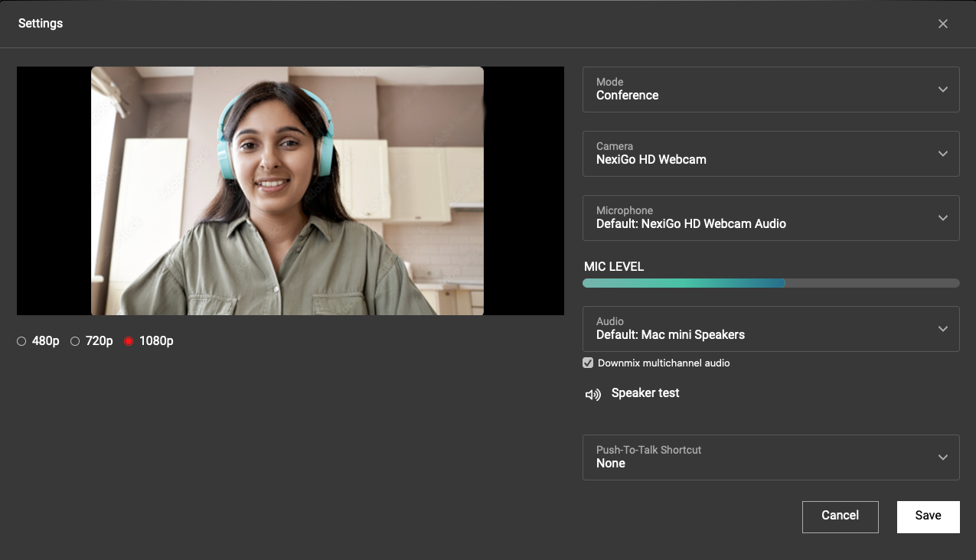Close the Settings dialog with the X
The height and width of the screenshot is (560, 976).
pyautogui.click(x=943, y=24)
